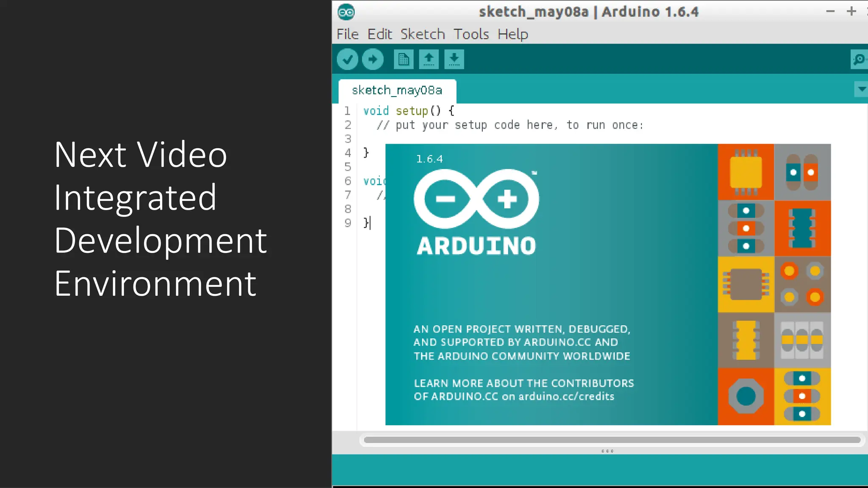Click the yellow chip tile on splash
868x488 pixels.
(746, 172)
